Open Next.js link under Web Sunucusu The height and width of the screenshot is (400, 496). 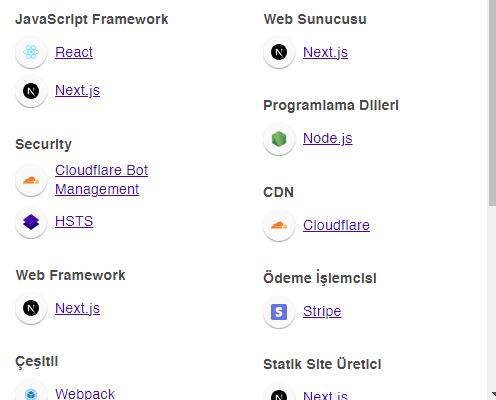tap(325, 52)
